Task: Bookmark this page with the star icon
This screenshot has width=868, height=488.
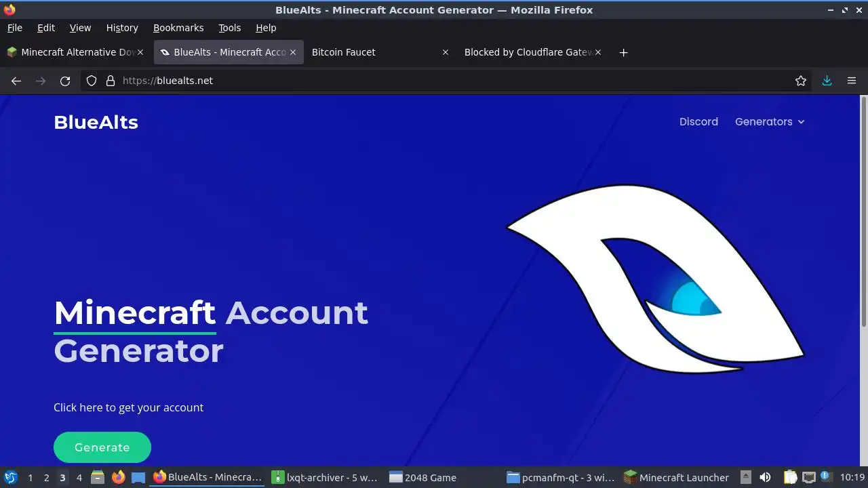Action: 801,81
